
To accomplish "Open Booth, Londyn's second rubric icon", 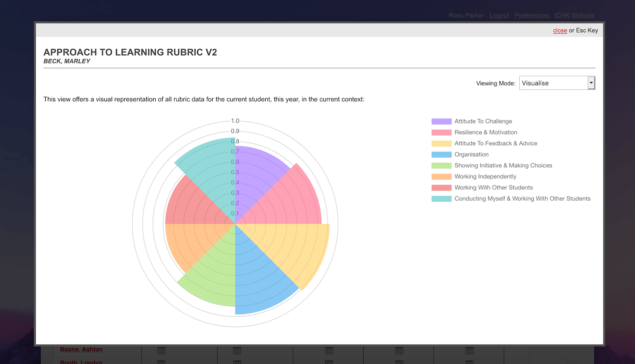I will 237,362.
